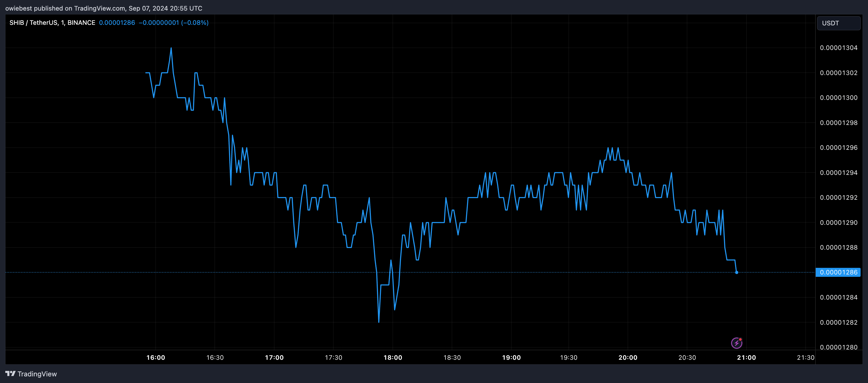
Task: Click the 0.00001284 price axis label
Action: 839,297
